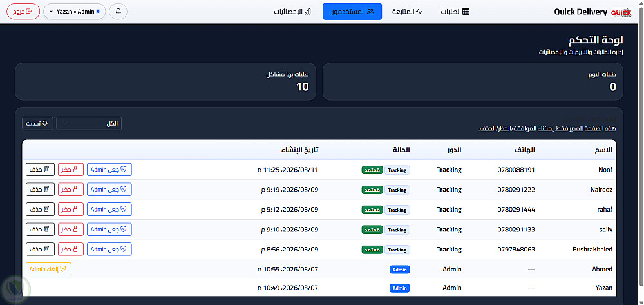Switch to the المتابعة tracking tab
Image resolution: width=644 pixels, height=305 pixels.
[x=407, y=12]
